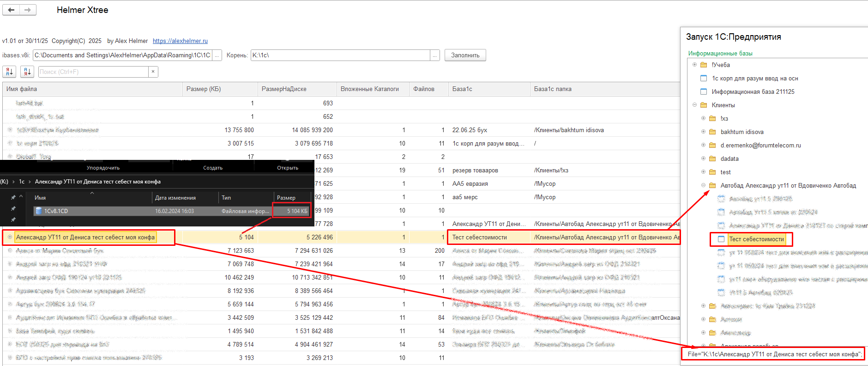Screen dimensions: 868x366
Task: Click the Информационная база 211125 icon
Action: [704, 91]
